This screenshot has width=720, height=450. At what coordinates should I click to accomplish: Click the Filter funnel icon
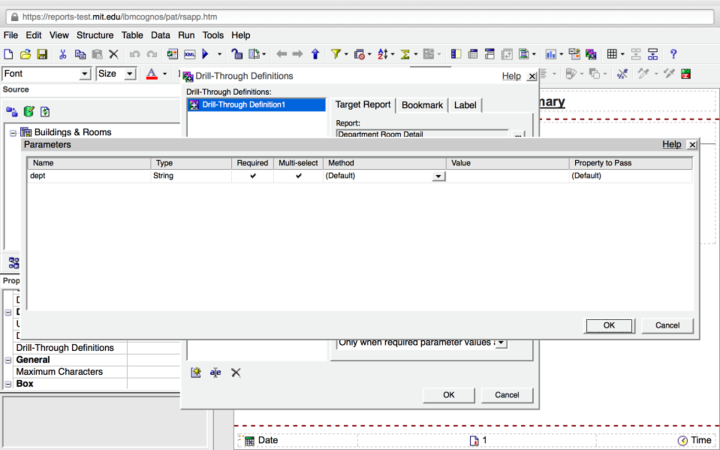coord(336,54)
